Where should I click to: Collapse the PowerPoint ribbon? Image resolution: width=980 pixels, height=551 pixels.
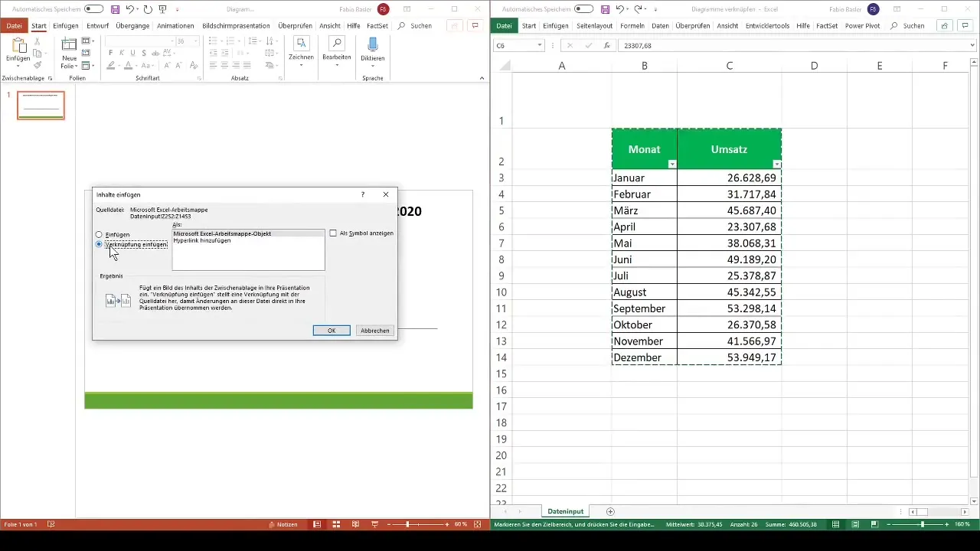(482, 78)
